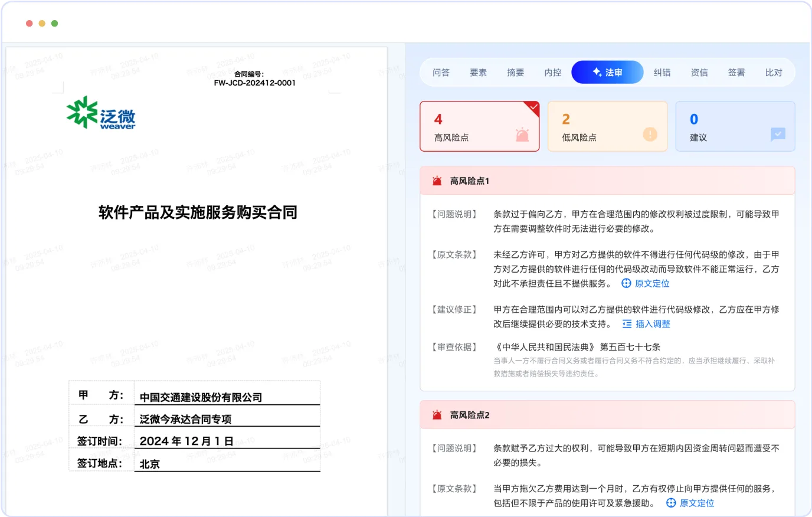
Task: Click the 高风险点2 section header
Action: (x=607, y=415)
